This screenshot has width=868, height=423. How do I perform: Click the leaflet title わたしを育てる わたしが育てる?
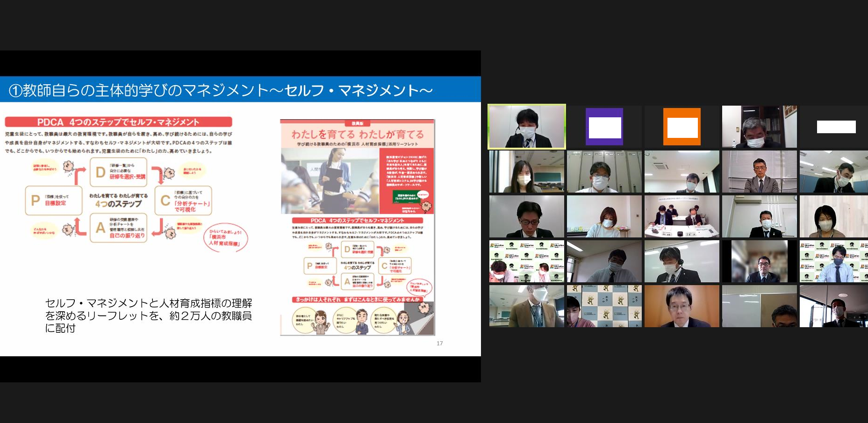[x=358, y=134]
